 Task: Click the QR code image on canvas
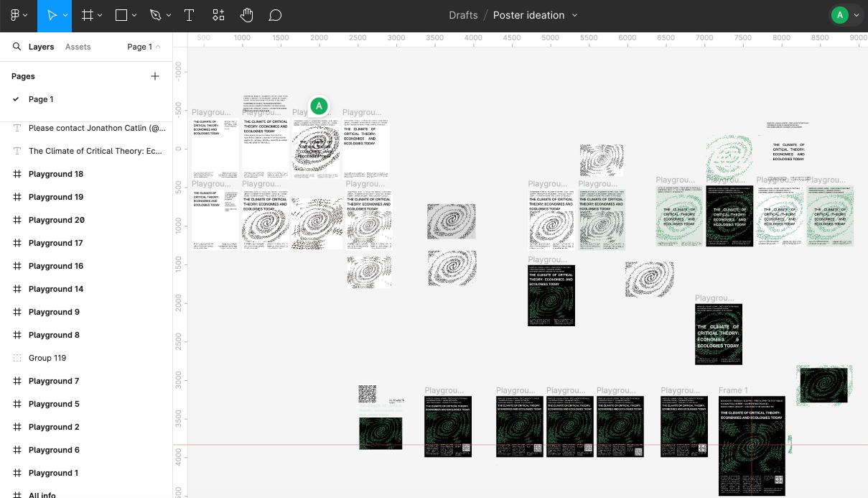367,394
